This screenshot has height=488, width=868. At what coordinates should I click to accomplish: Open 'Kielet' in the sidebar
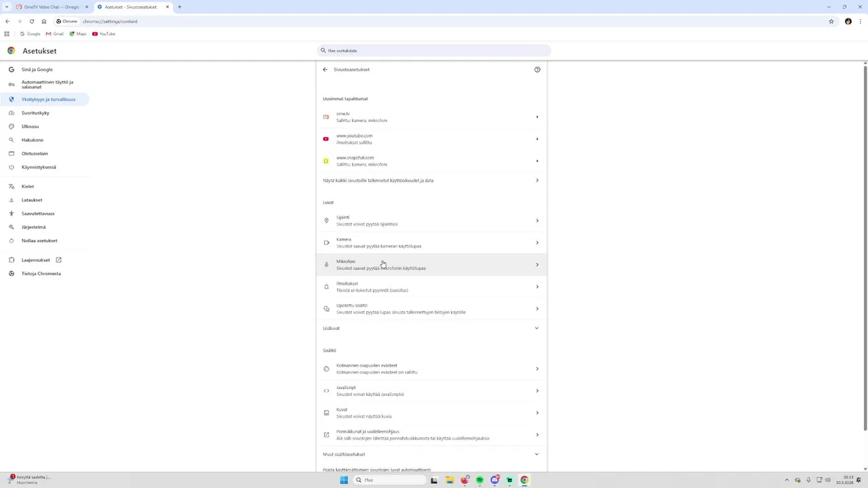(45, 186)
